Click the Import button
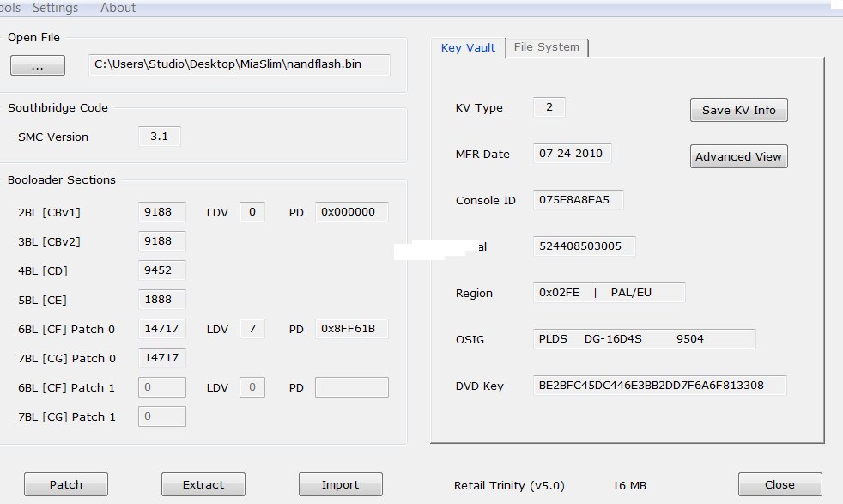The width and height of the screenshot is (843, 504). pos(340,484)
